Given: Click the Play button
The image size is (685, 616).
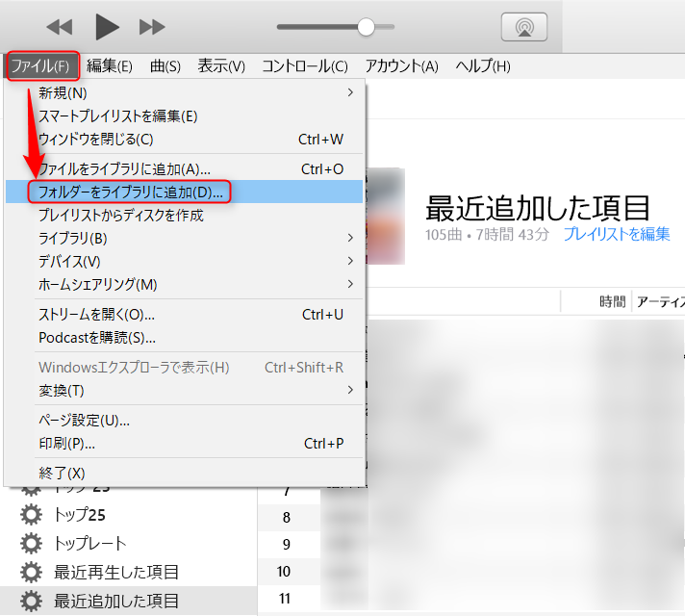Looking at the screenshot, I should pyautogui.click(x=108, y=27).
